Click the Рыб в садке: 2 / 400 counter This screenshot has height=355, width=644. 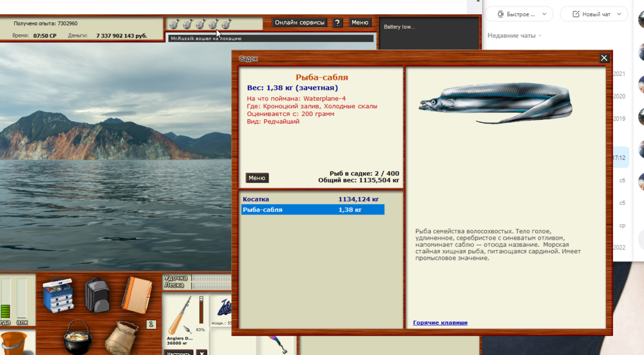coord(364,173)
